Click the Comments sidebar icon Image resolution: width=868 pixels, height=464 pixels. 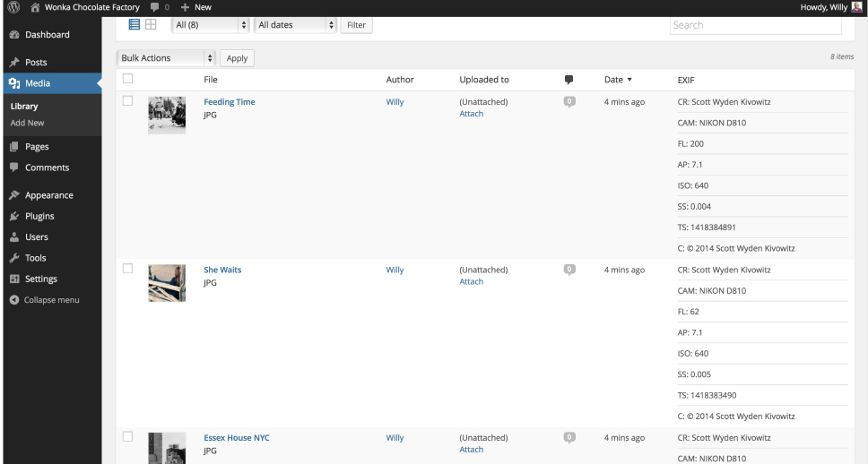[x=14, y=167]
